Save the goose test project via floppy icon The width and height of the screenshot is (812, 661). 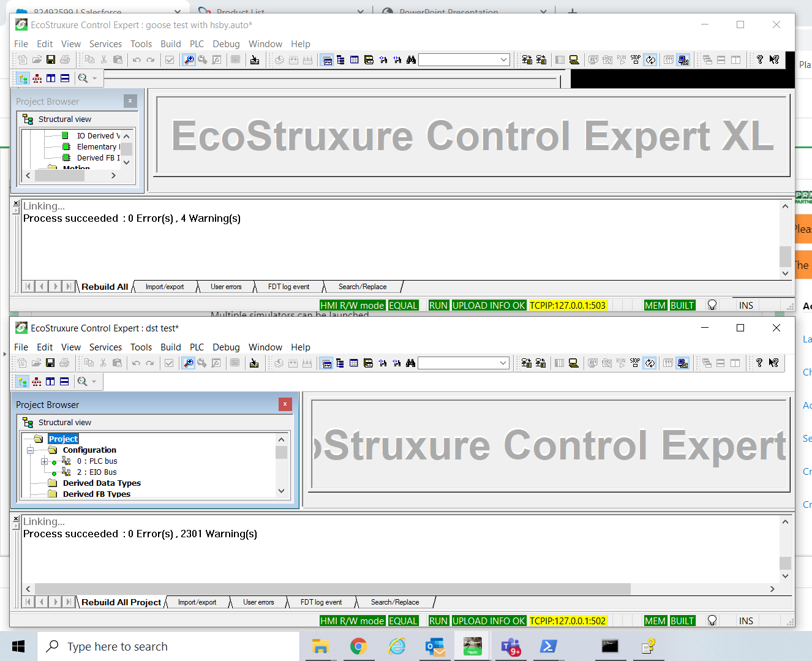point(51,59)
